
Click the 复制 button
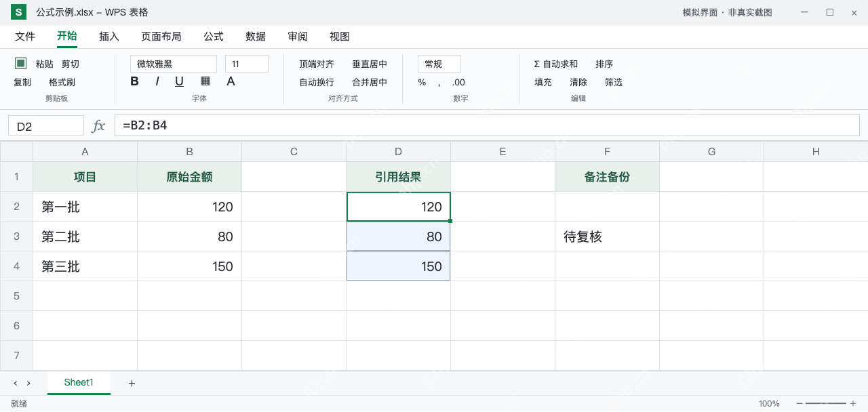(x=22, y=83)
